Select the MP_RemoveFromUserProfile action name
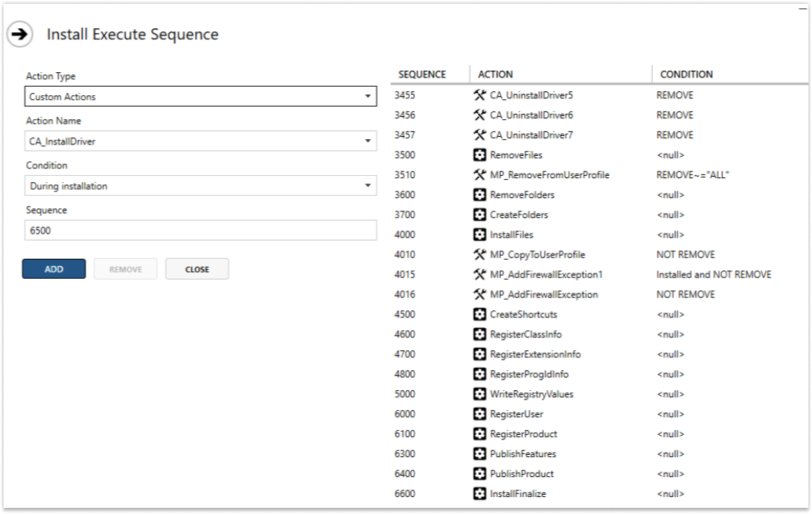The height and width of the screenshot is (514, 812). (x=550, y=175)
